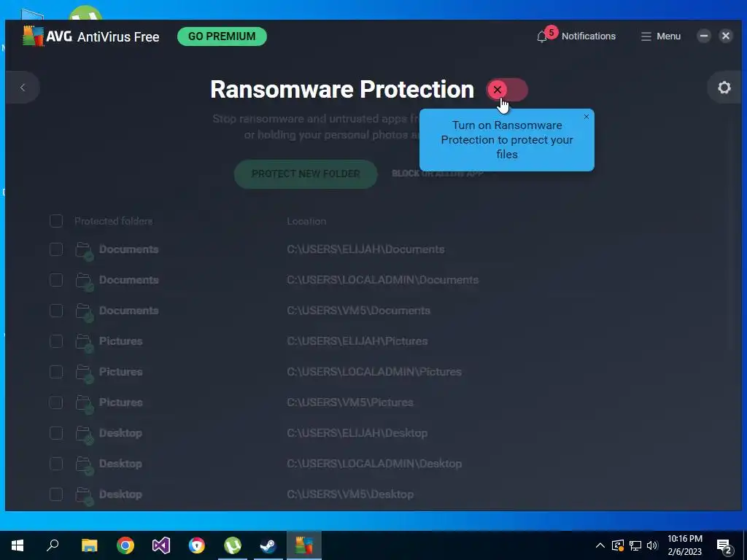Check the LOCALADMIN Desktop folder checkbox
The height and width of the screenshot is (560, 747).
56,464
